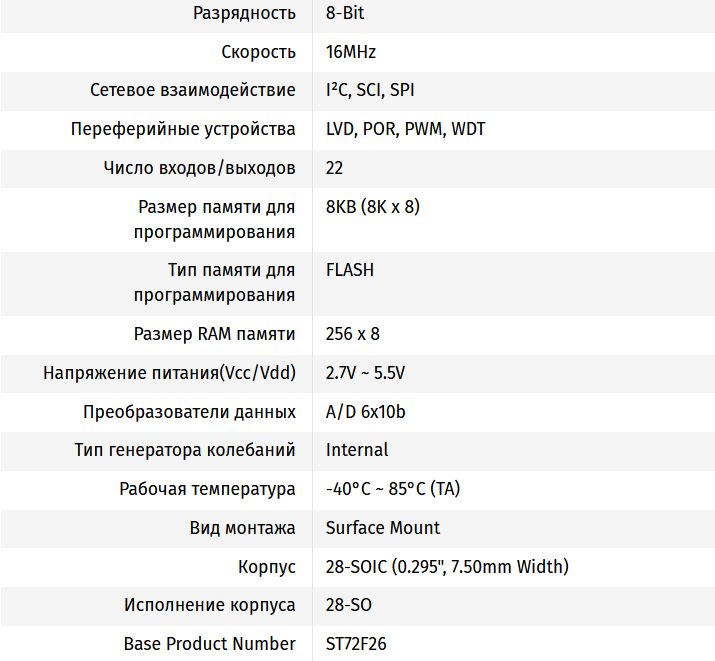Select the input/output count value 22
Image resolution: width=715 pixels, height=661 pixels.
coord(335,168)
